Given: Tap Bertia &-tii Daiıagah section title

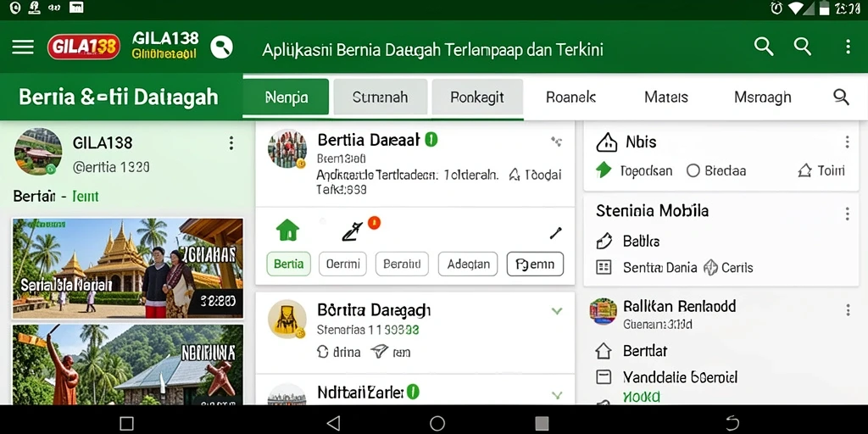Looking at the screenshot, I should point(119,97).
